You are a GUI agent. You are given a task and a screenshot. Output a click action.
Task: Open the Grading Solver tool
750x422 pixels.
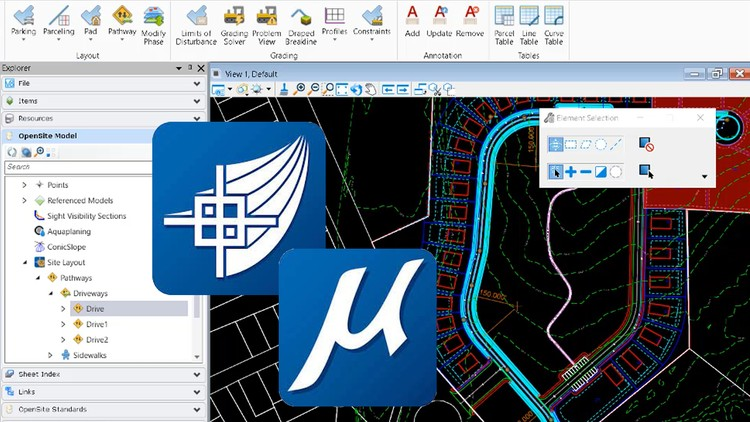[234, 20]
